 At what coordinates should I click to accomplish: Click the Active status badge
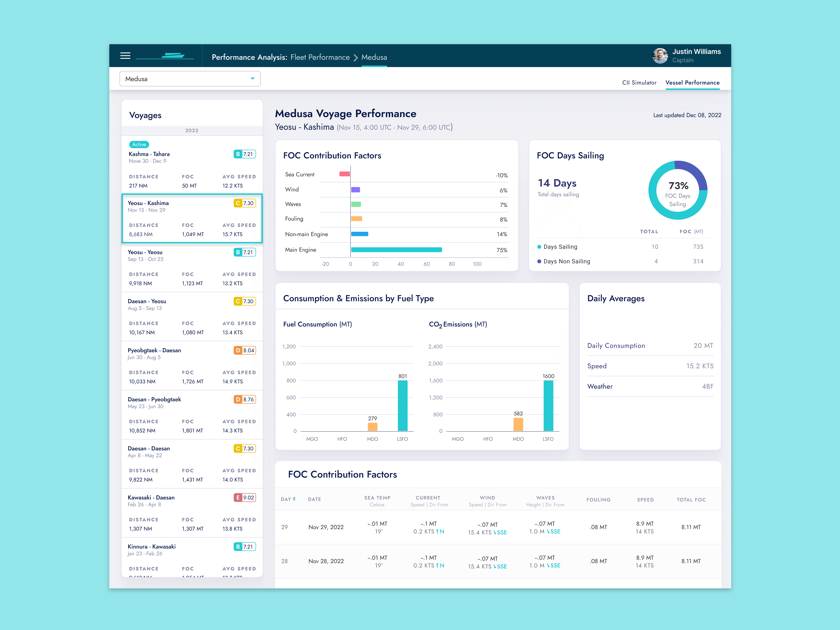[139, 145]
